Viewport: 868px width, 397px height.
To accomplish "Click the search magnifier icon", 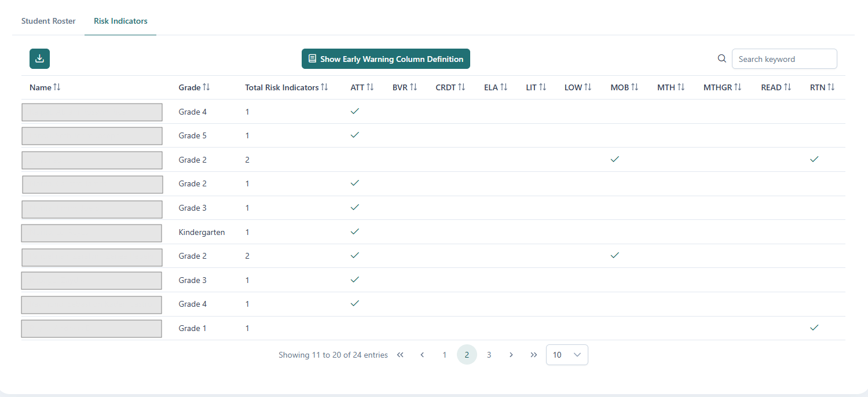I will click(721, 58).
